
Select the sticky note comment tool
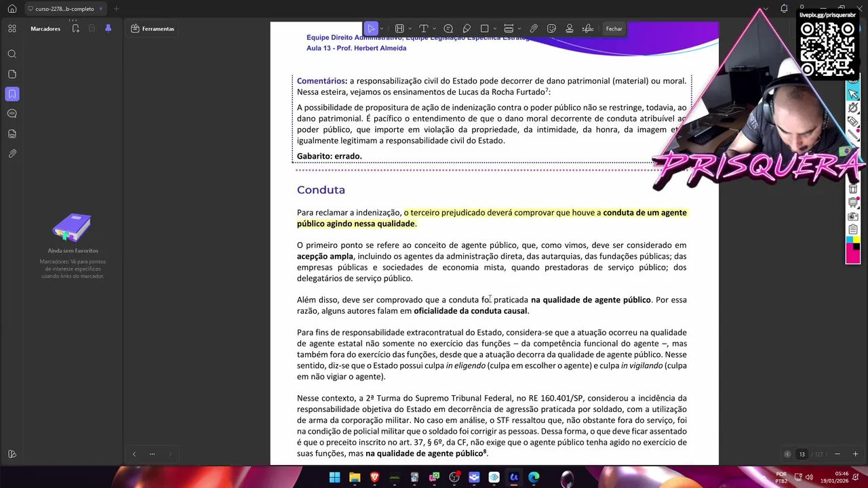coord(448,28)
